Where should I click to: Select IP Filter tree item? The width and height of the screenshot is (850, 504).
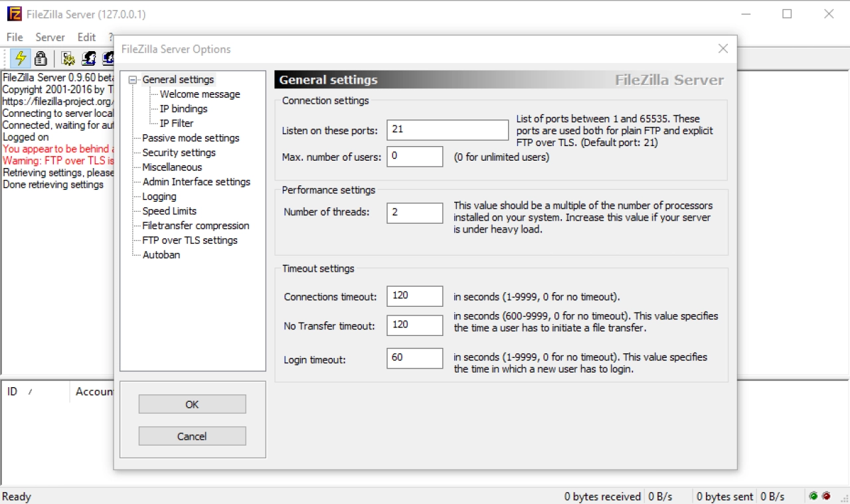pos(177,124)
